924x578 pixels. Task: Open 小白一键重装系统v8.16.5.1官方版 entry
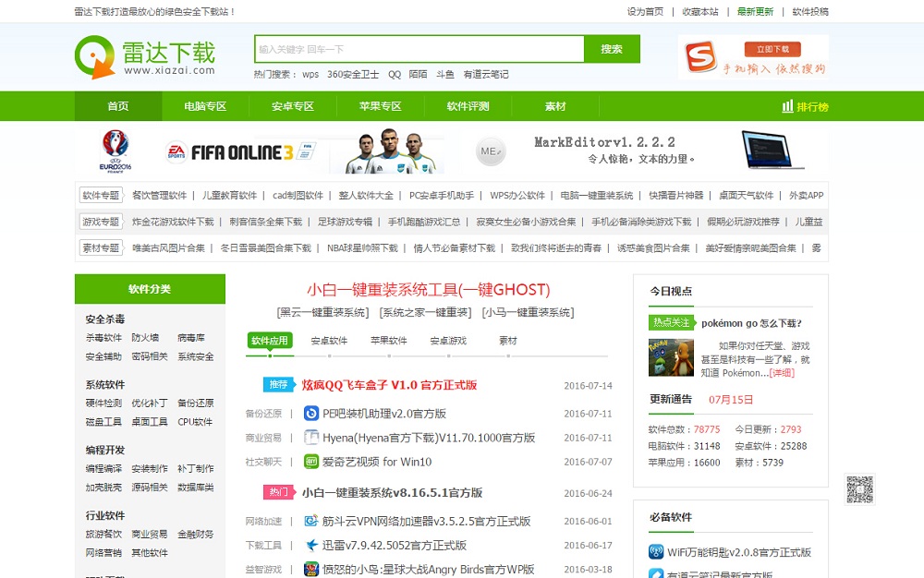tap(393, 493)
